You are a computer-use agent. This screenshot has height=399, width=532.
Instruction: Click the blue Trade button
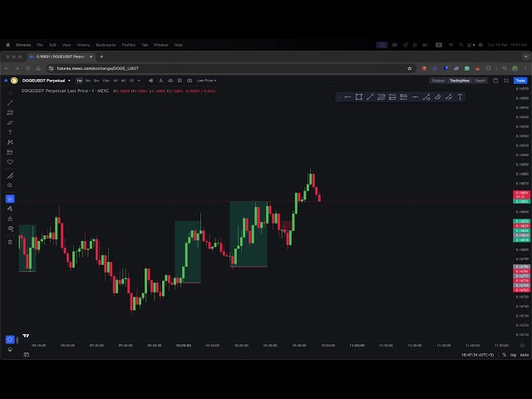[x=520, y=81]
